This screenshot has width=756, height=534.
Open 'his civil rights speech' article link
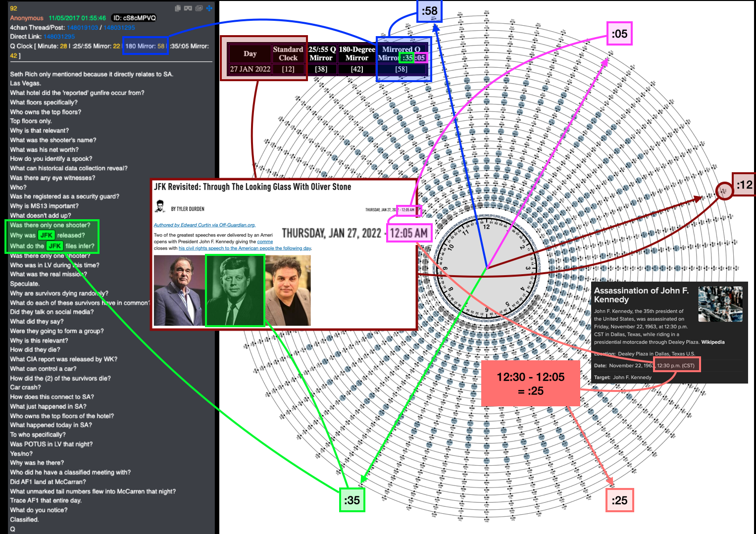[x=245, y=248]
